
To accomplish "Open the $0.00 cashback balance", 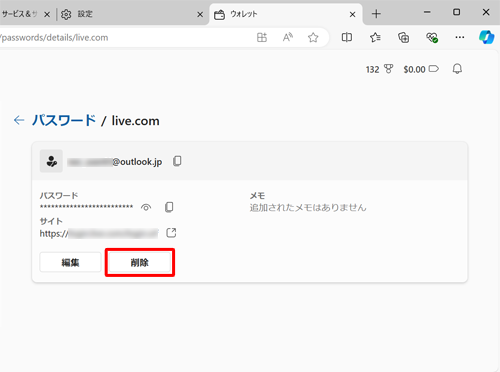I will click(x=421, y=69).
